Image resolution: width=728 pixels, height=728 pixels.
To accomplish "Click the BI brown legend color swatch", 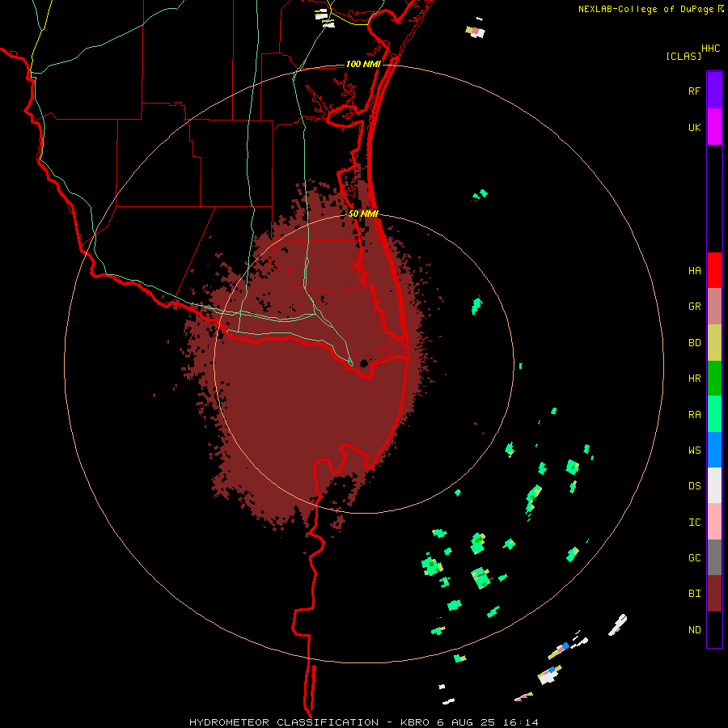I will point(714,594).
